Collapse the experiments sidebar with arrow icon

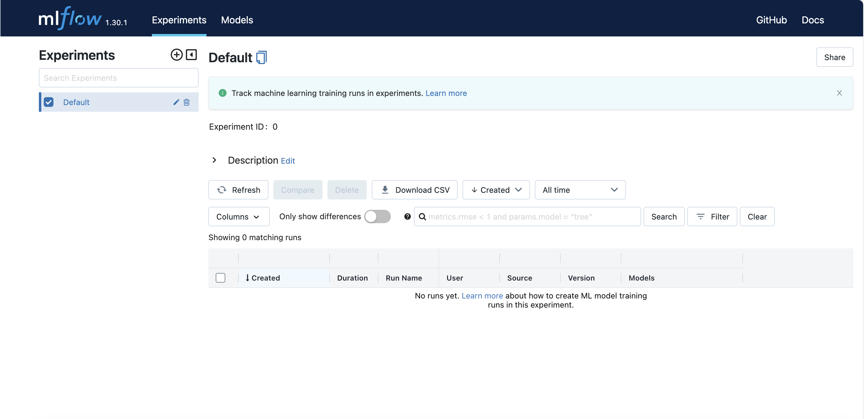point(191,55)
